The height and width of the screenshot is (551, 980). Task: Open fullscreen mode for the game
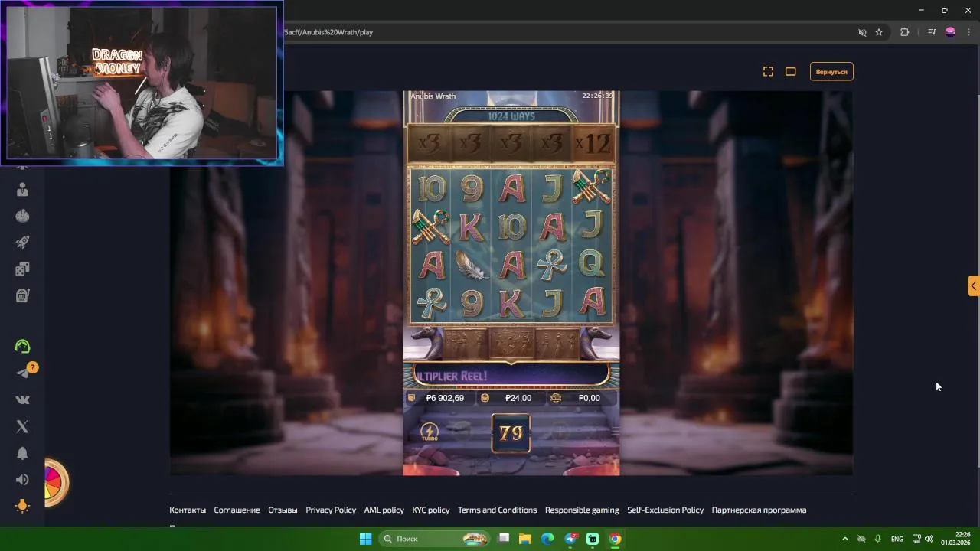(768, 71)
